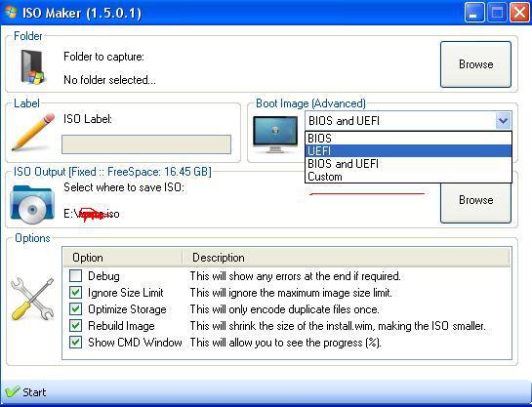Collapse the Boot Image dropdown arrow
The image size is (532, 407).
coord(503,121)
